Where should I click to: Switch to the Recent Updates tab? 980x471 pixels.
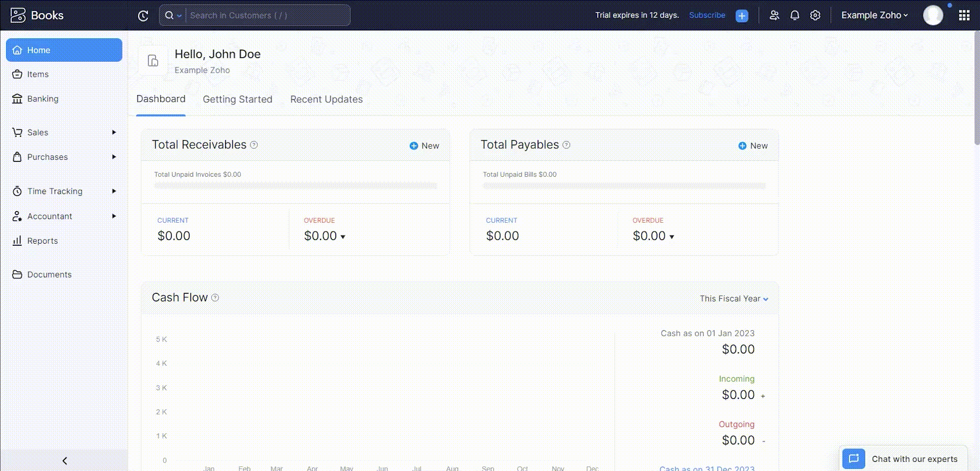pos(326,100)
